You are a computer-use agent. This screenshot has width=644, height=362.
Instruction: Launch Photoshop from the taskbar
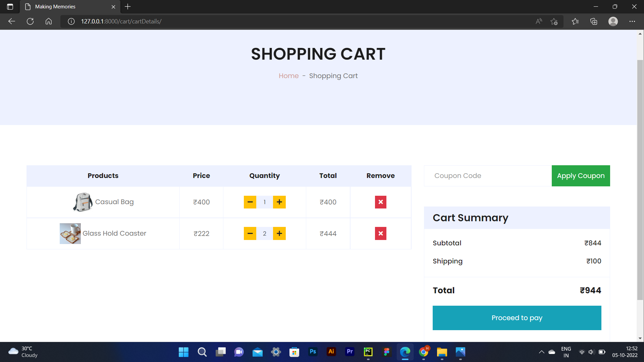coord(313,352)
